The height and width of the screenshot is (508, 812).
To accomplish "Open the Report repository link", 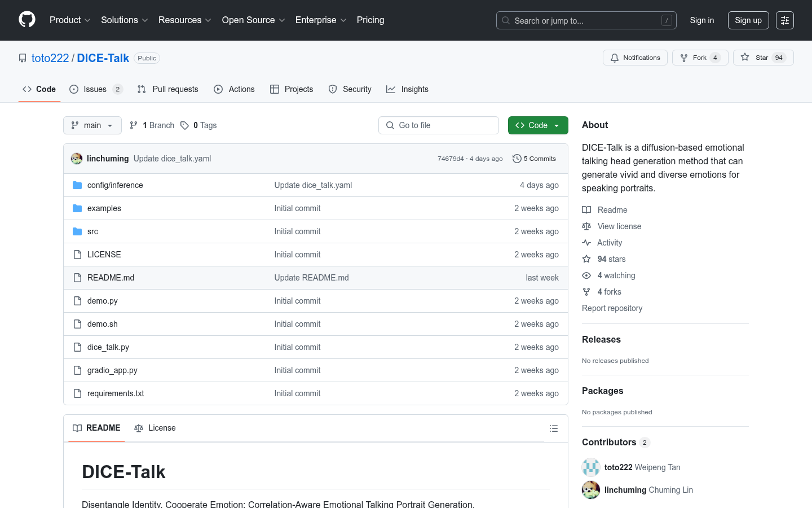I will [612, 308].
